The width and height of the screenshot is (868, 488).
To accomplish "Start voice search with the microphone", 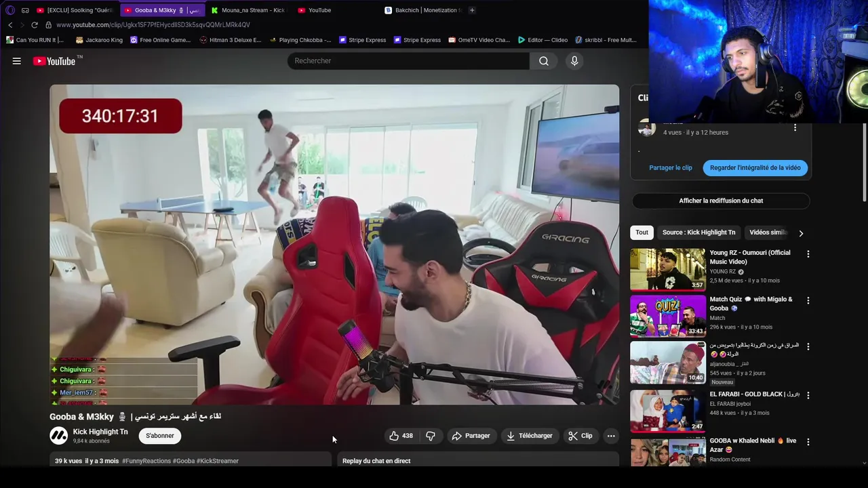I will click(x=574, y=61).
